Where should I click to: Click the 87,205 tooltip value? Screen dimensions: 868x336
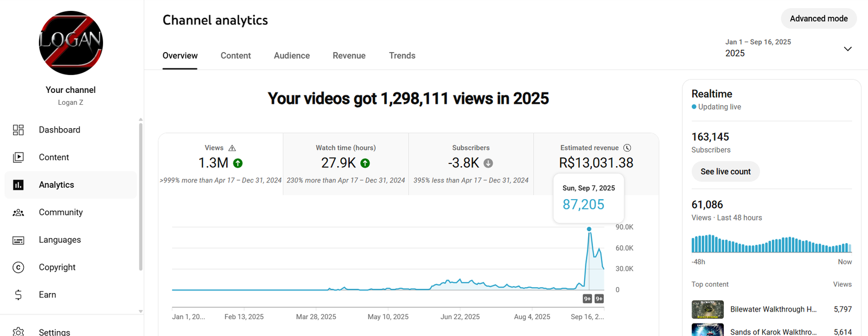click(x=583, y=205)
